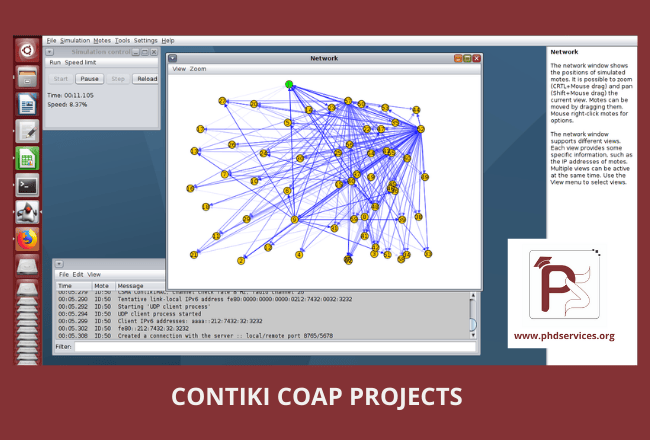Click the Start simulation button

point(61,79)
